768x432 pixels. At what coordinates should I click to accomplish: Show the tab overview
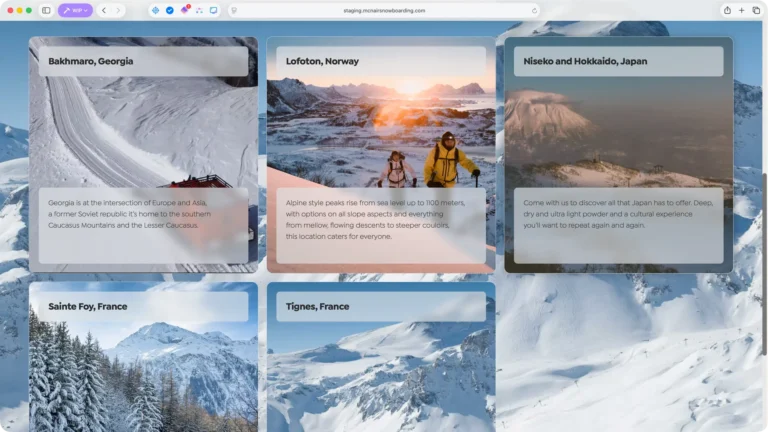(x=756, y=10)
